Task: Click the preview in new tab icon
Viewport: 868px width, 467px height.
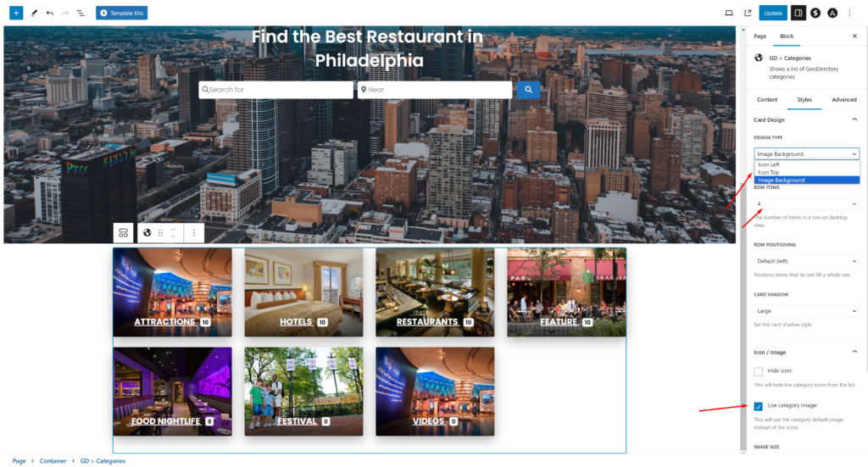Action: 748,13
